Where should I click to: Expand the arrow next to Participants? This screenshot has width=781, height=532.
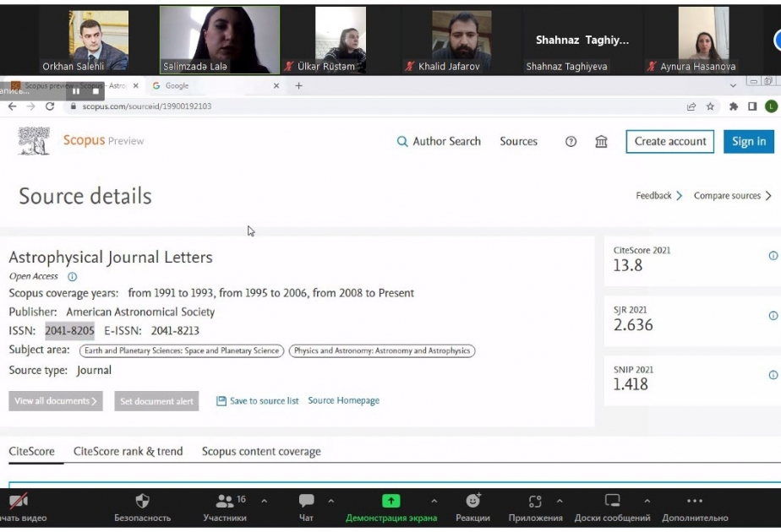click(265, 501)
